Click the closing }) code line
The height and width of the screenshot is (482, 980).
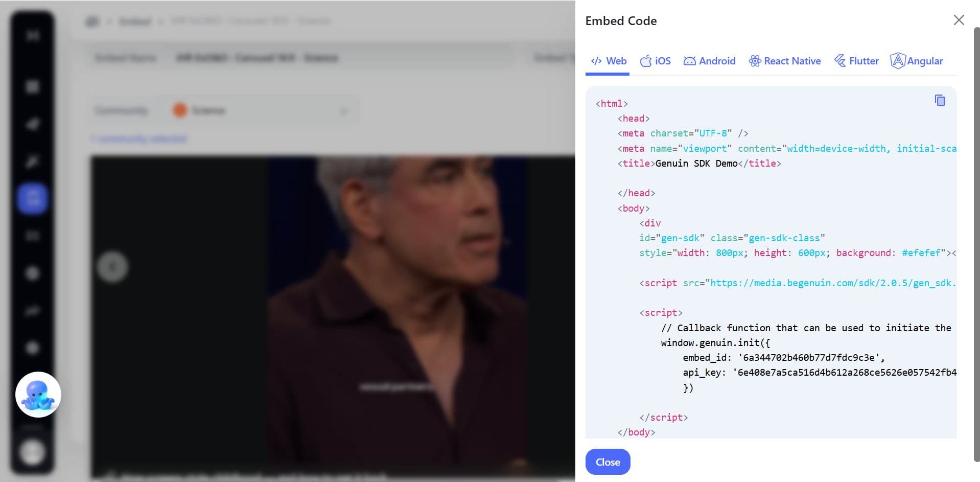pos(688,388)
